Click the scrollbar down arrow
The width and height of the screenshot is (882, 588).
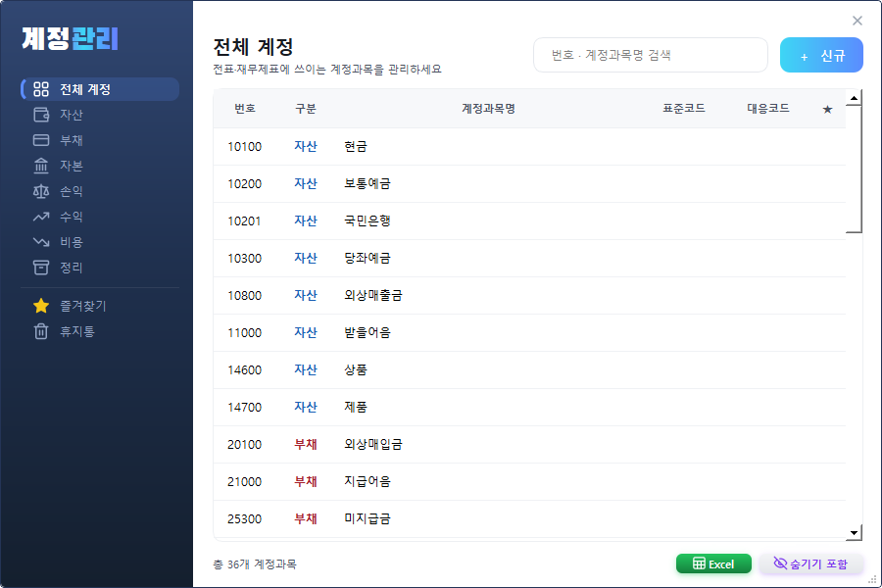[x=854, y=532]
